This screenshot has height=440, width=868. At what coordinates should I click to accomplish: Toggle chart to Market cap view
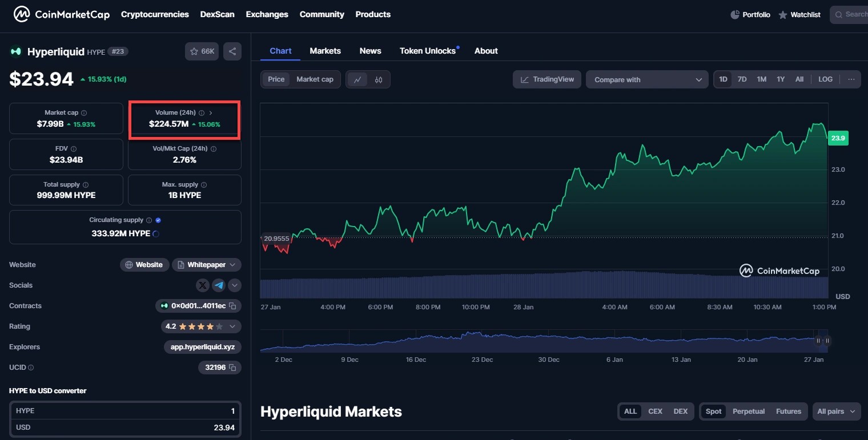(x=315, y=79)
